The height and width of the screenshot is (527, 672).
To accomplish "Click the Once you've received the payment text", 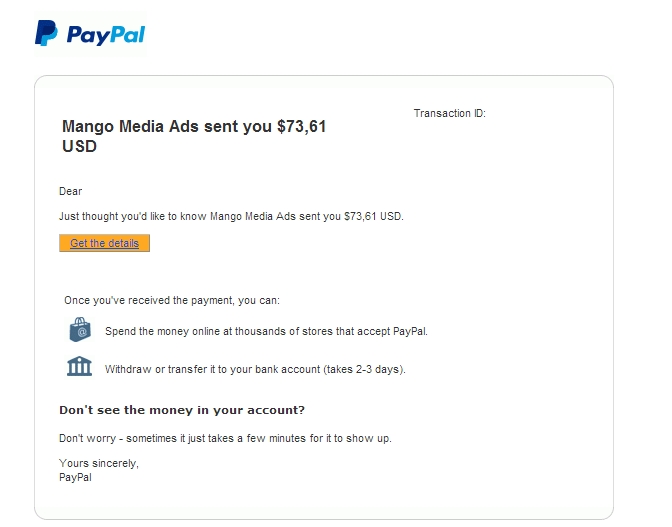I will pos(172,300).
